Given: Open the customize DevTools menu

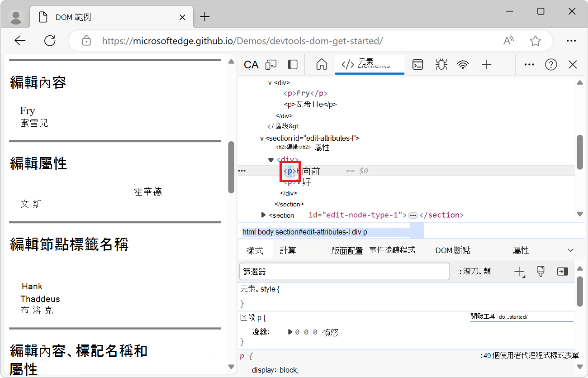Looking at the screenshot, I should [529, 64].
